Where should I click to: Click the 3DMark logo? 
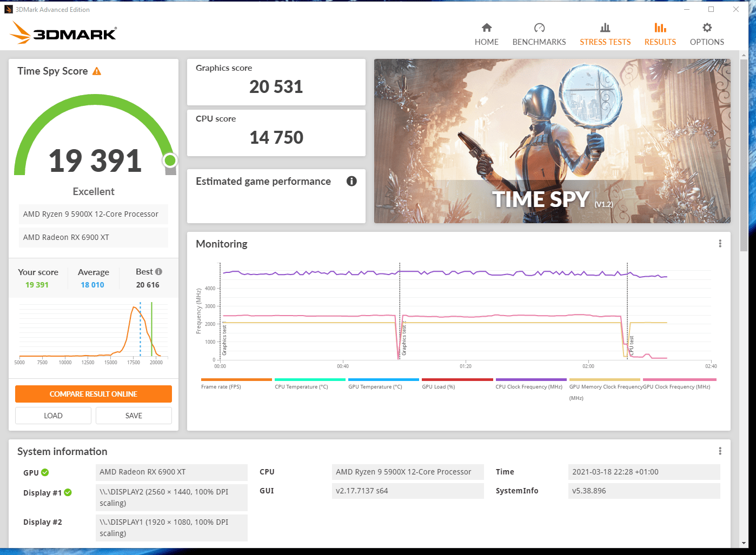click(63, 33)
